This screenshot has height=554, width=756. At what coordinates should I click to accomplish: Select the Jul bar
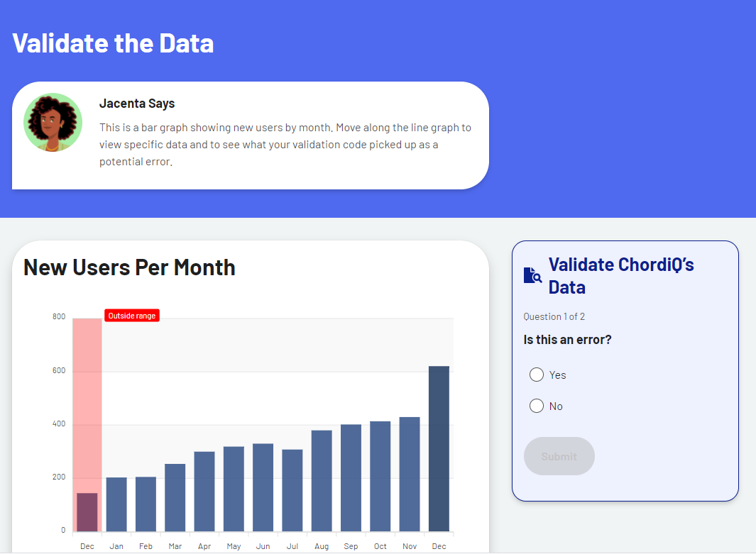pyautogui.click(x=292, y=490)
